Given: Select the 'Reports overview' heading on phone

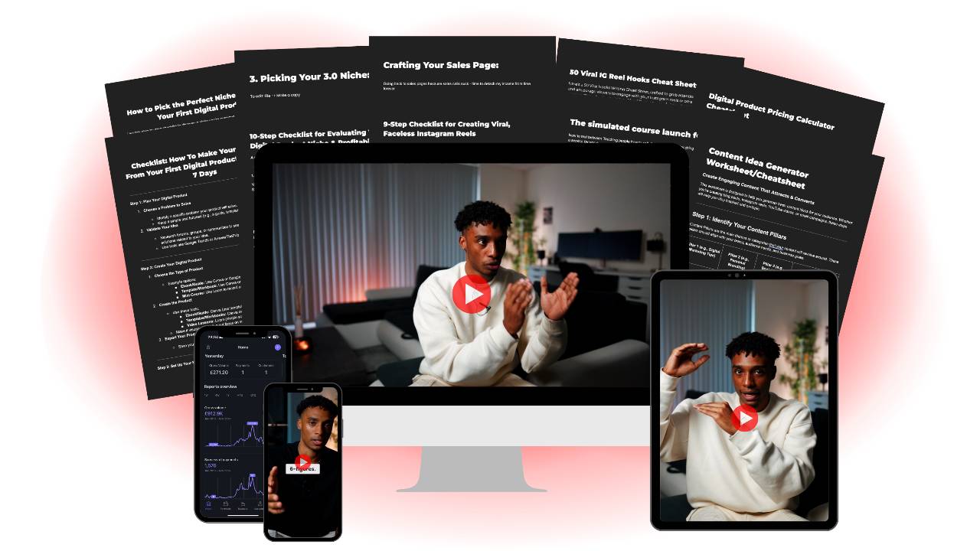Looking at the screenshot, I should [x=220, y=386].
